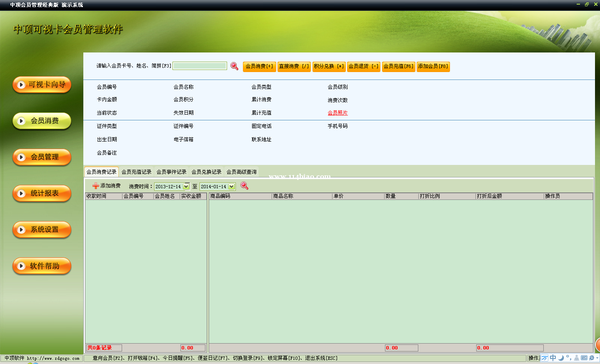This screenshot has width=600, height=364.
Task: Click the IME browser icon
Action: coord(592,358)
